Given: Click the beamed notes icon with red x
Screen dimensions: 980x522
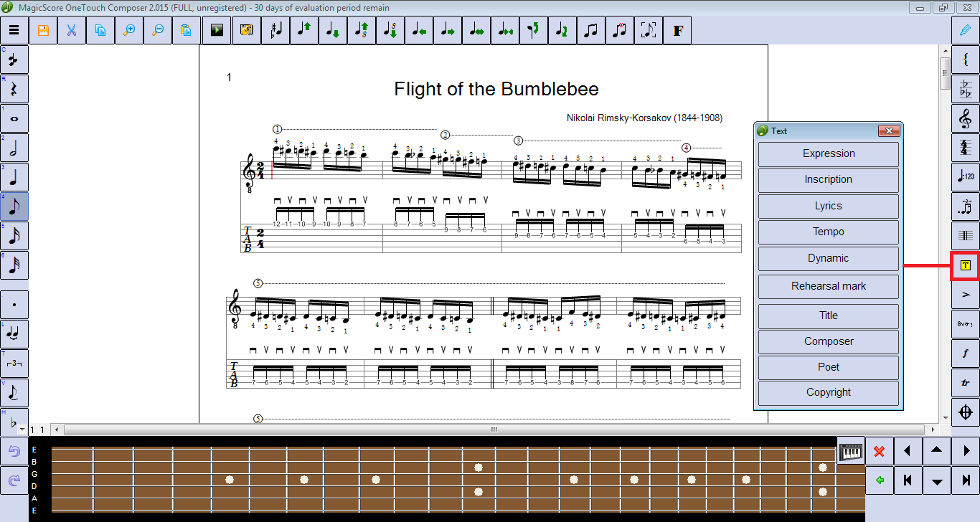Looking at the screenshot, I should point(620,30).
